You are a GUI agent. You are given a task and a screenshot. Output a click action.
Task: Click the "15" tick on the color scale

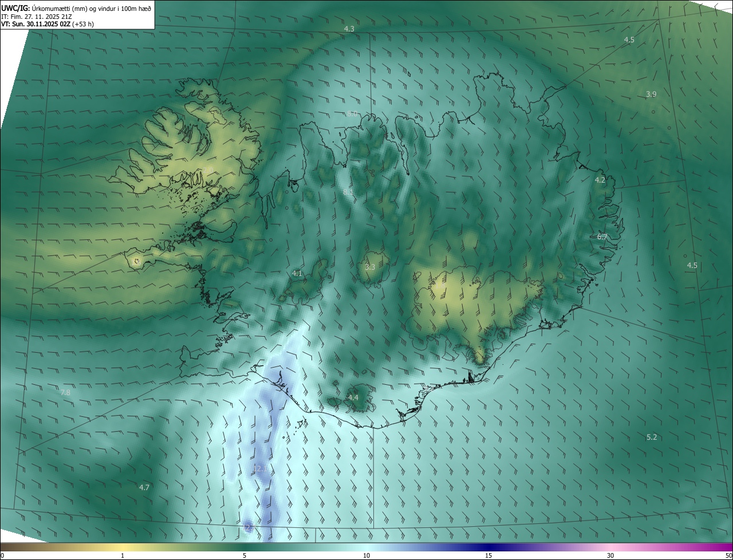pyautogui.click(x=488, y=555)
